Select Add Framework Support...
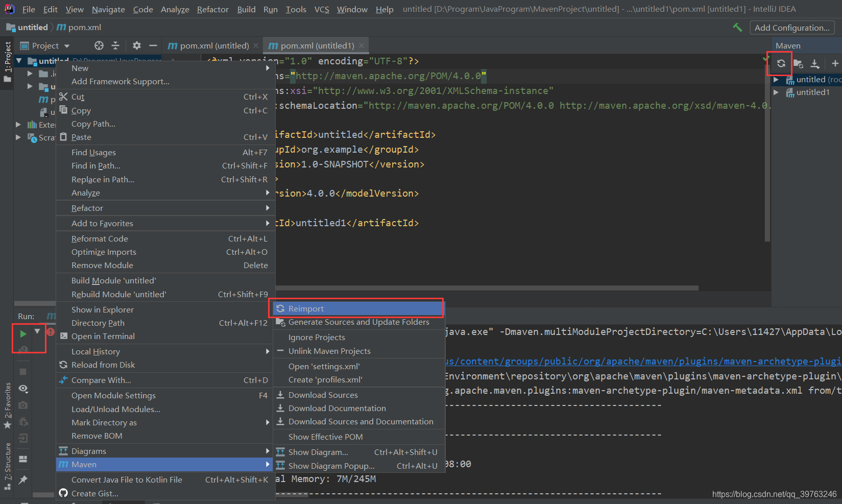842x504 pixels. [165, 81]
